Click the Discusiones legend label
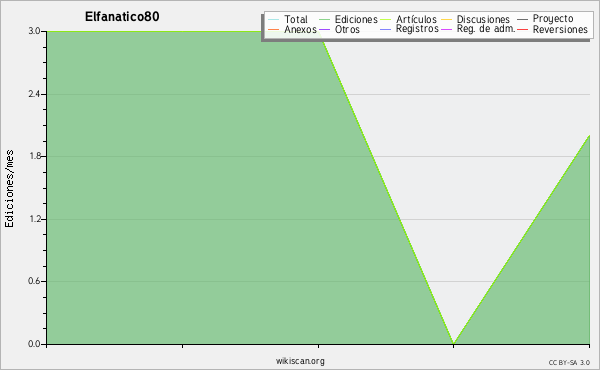This screenshot has width=600, height=370. click(483, 19)
